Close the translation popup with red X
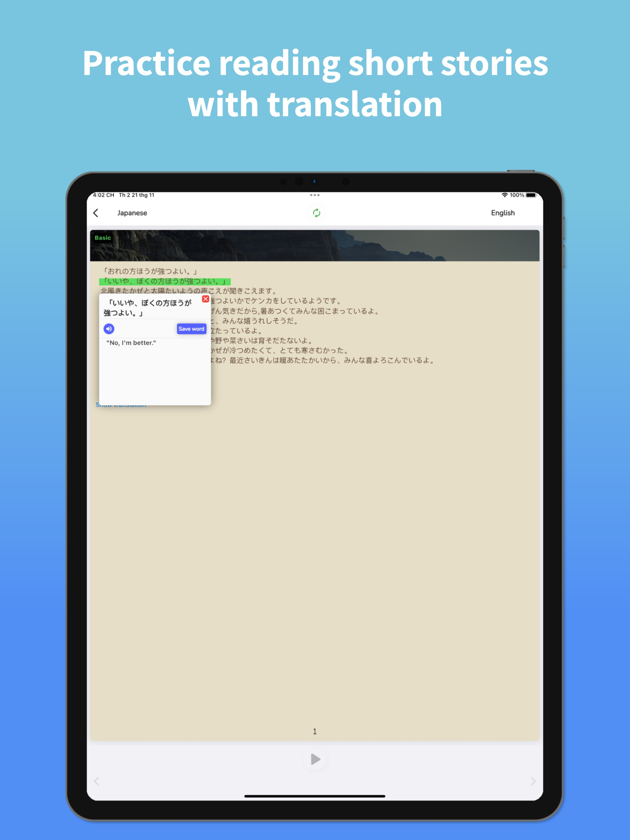Image resolution: width=630 pixels, height=840 pixels. point(205,299)
